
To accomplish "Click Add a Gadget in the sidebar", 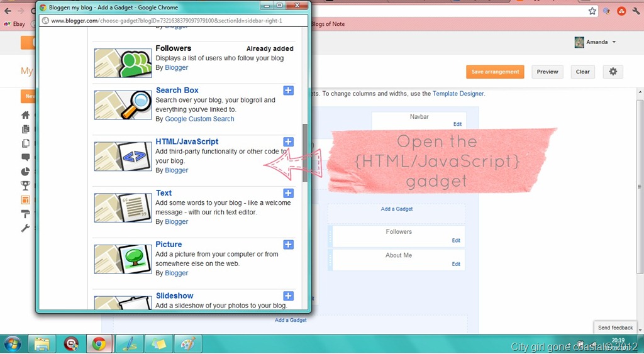I will 396,209.
